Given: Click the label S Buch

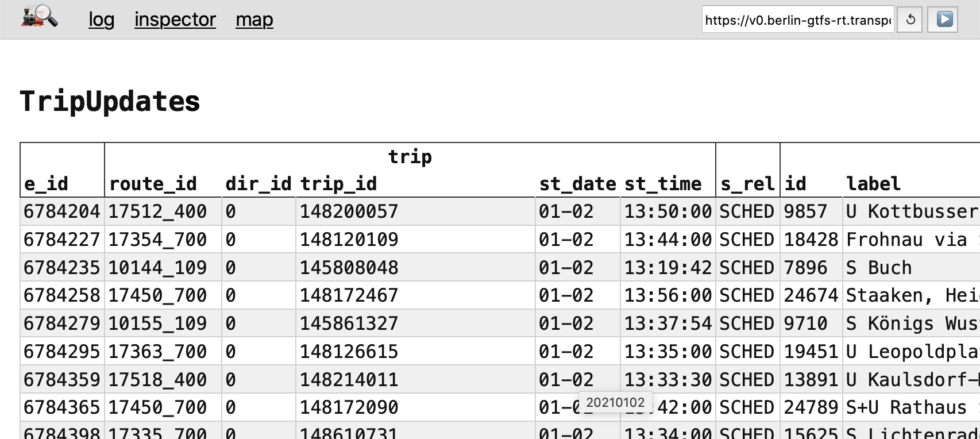Looking at the screenshot, I should [879, 268].
